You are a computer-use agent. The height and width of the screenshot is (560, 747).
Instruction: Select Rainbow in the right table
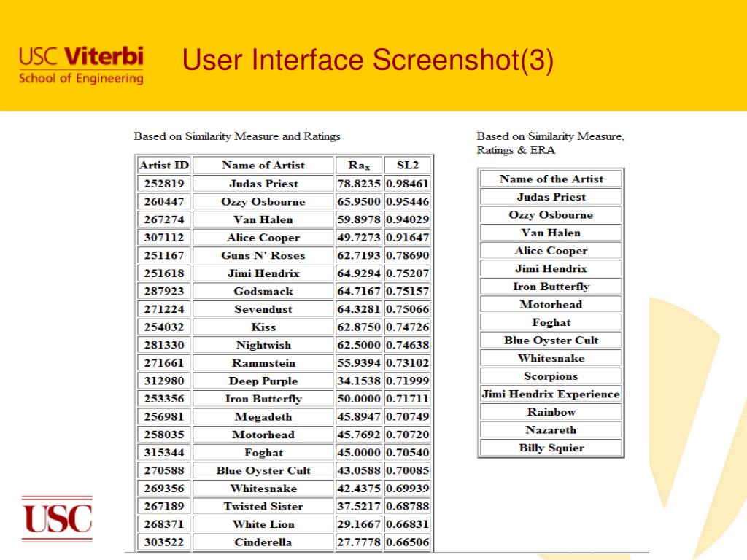click(x=551, y=412)
